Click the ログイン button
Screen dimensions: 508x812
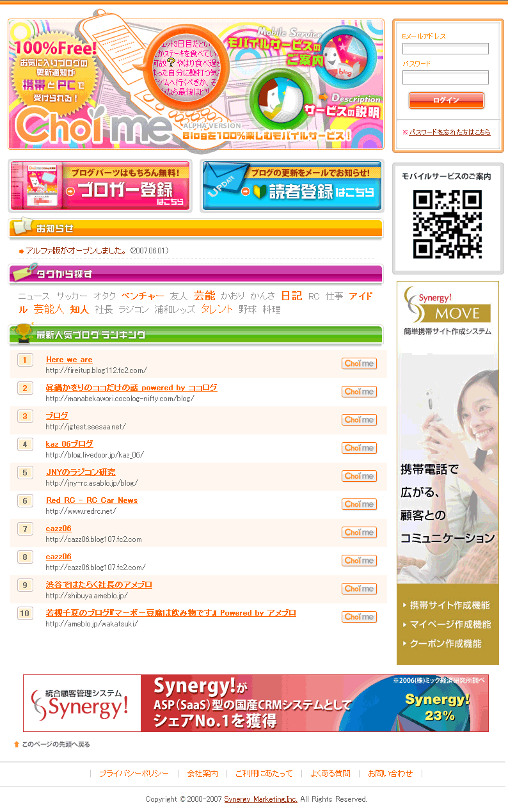(x=447, y=100)
